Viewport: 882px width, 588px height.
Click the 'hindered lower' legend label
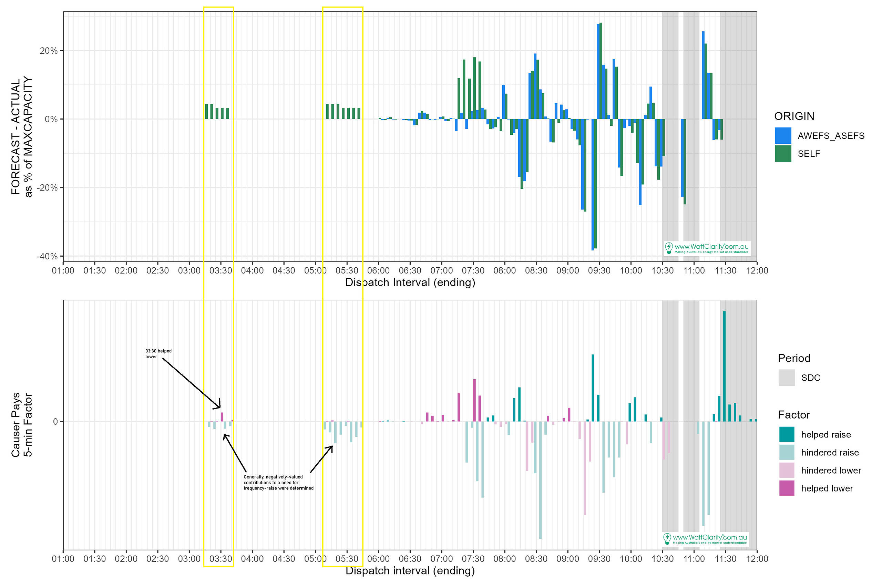click(831, 471)
